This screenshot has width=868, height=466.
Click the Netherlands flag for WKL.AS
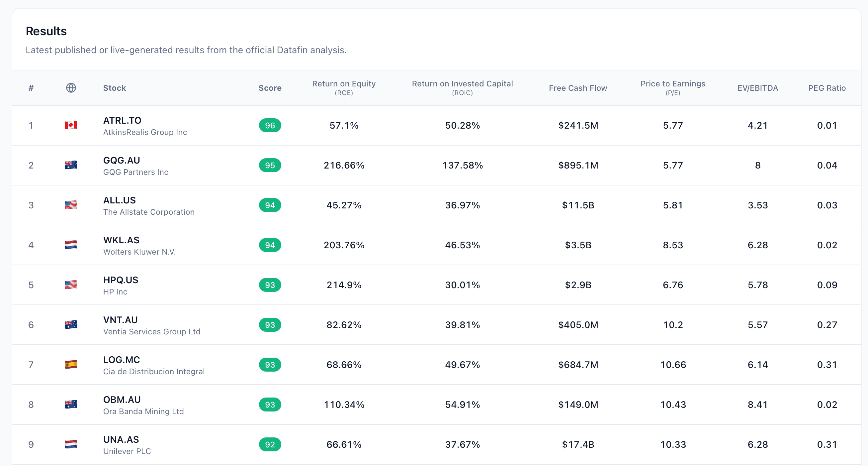(x=71, y=245)
